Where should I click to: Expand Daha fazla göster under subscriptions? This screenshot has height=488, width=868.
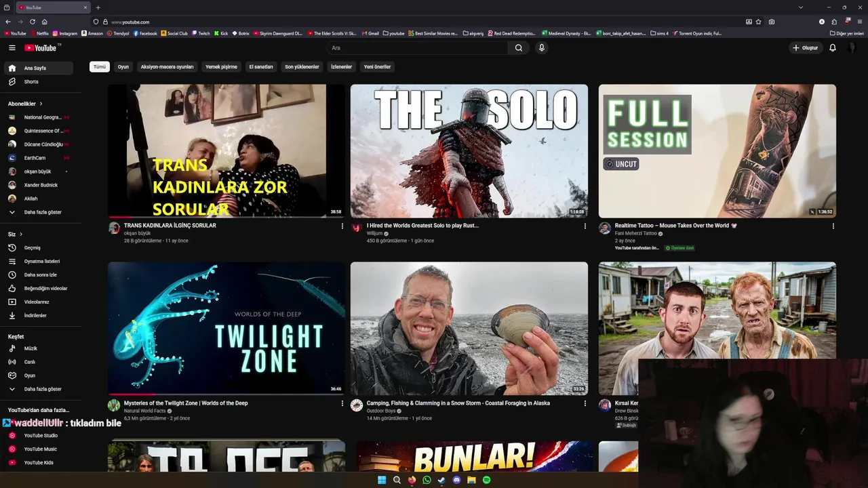pos(38,212)
